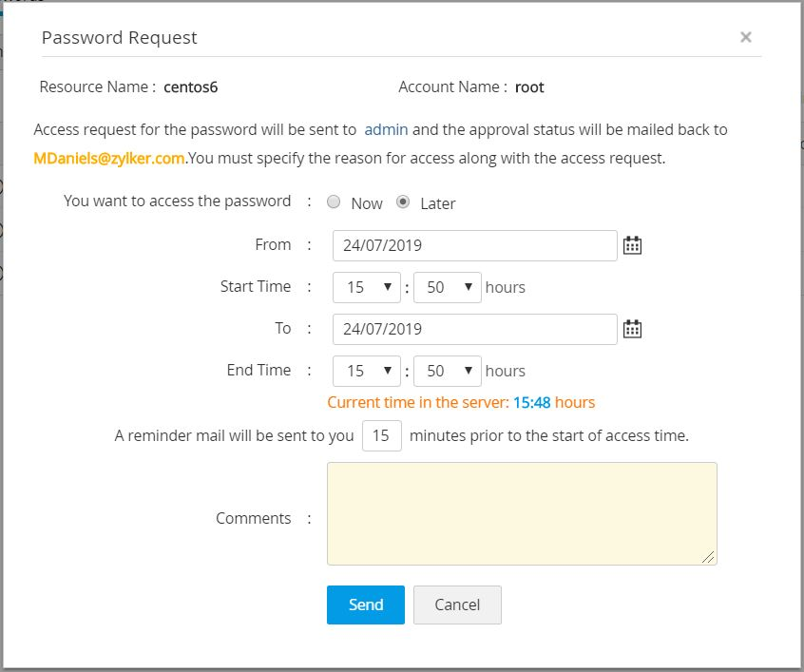Click the MDaniels@zylker.com email link
The width and height of the screenshot is (804, 672).
tap(108, 159)
